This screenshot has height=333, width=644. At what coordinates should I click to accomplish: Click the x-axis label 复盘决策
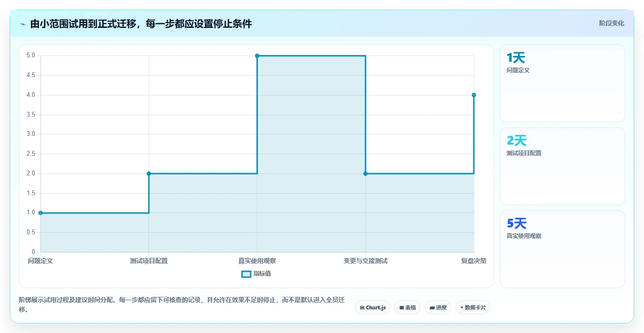coord(473,261)
